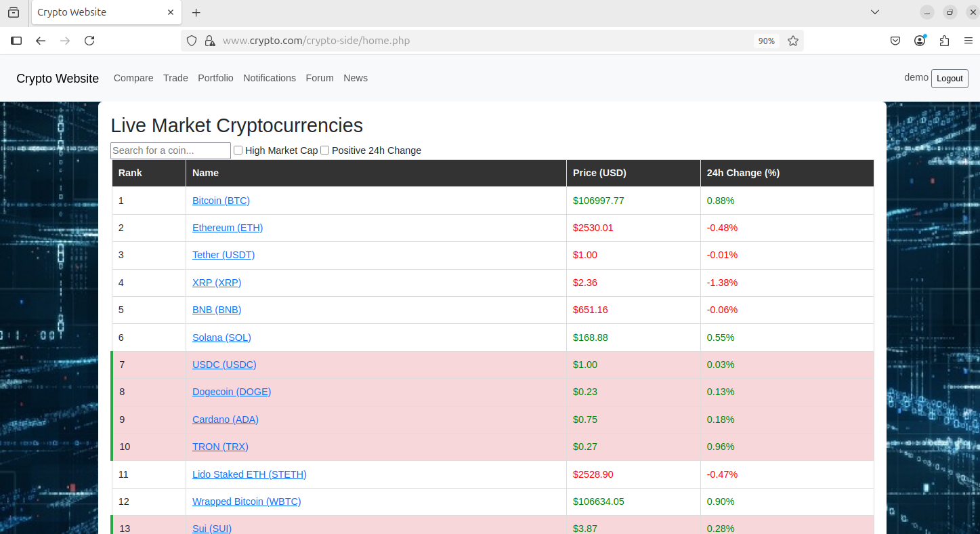This screenshot has width=980, height=534.
Task: Check the Positive 24h Change filter
Action: [324, 150]
